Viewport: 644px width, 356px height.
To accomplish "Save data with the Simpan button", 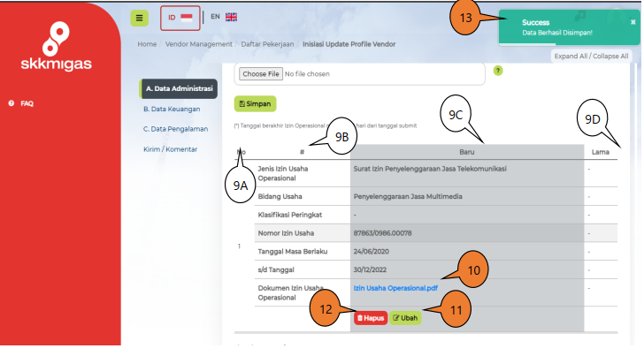I will (x=255, y=103).
